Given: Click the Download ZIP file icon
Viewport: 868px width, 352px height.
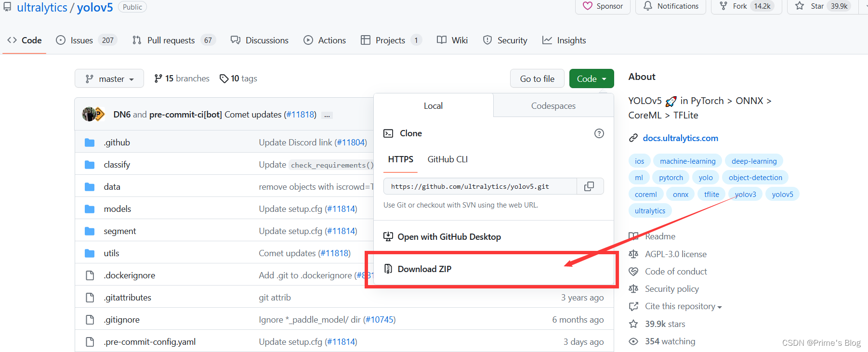Looking at the screenshot, I should 388,269.
